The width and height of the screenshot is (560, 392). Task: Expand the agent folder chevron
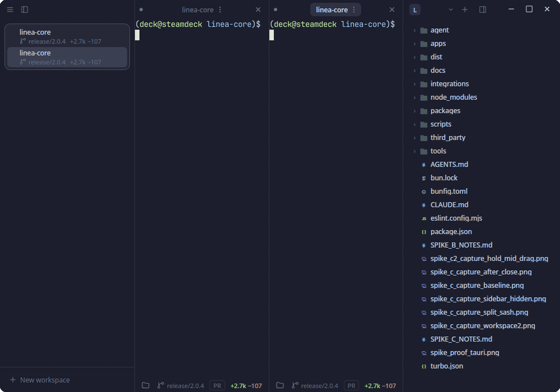point(414,30)
